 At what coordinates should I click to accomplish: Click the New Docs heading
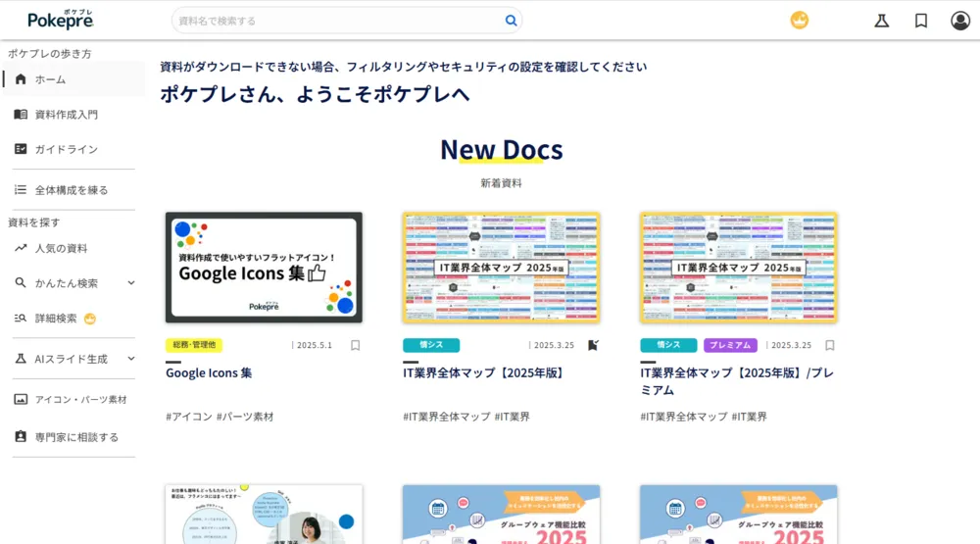(x=501, y=149)
